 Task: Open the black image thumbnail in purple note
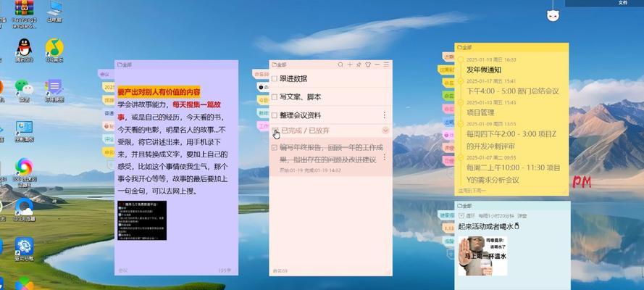click(x=142, y=220)
